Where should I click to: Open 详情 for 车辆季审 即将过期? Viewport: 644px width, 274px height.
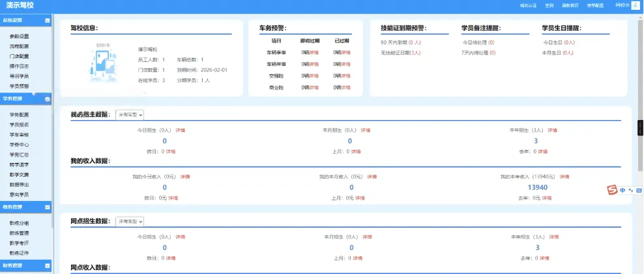click(314, 53)
